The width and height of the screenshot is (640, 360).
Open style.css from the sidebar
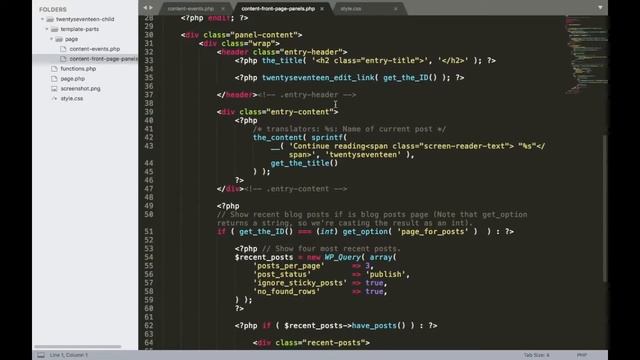72,98
